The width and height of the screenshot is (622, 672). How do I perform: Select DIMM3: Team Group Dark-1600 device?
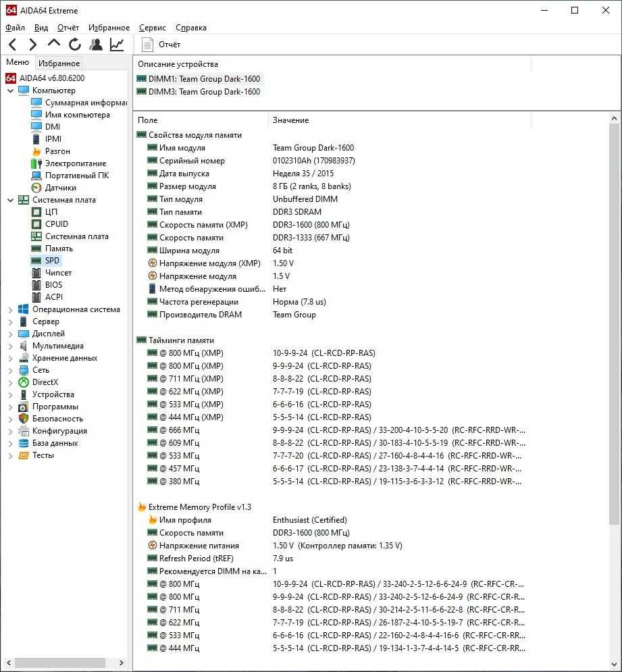[199, 92]
